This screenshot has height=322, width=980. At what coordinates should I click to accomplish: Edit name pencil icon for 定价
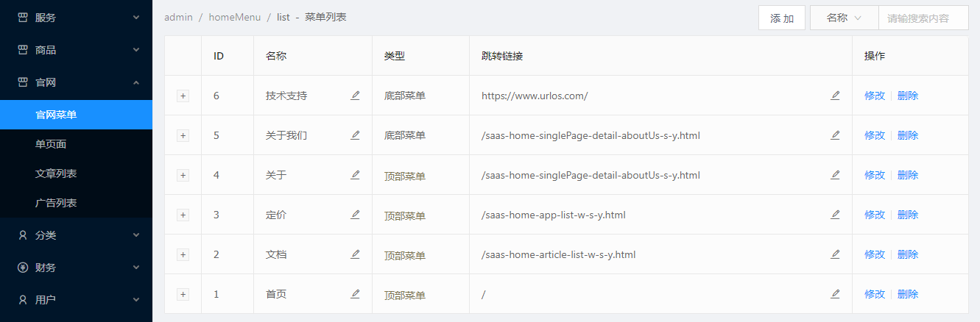(356, 214)
